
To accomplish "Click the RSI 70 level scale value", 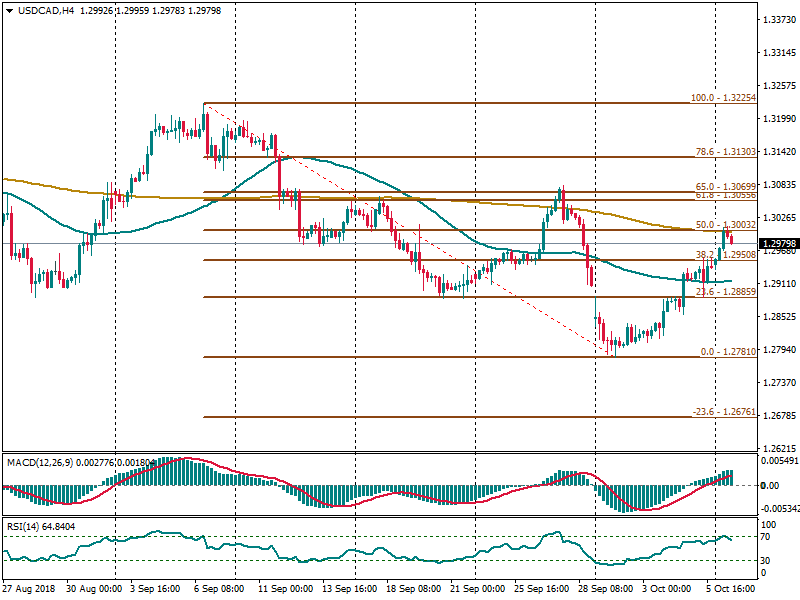I will pyautogui.click(x=768, y=537).
